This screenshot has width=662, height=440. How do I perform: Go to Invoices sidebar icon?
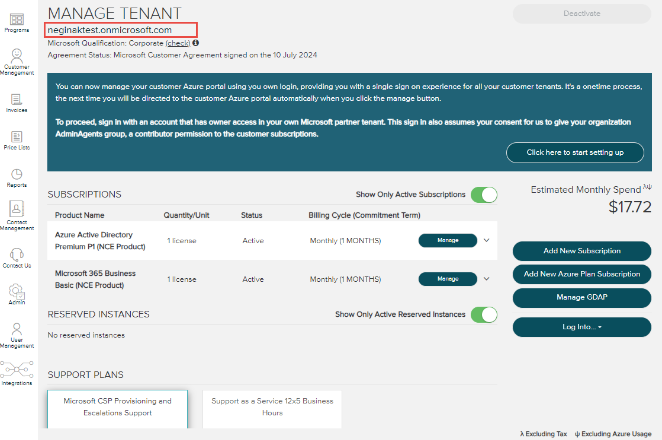(17, 100)
